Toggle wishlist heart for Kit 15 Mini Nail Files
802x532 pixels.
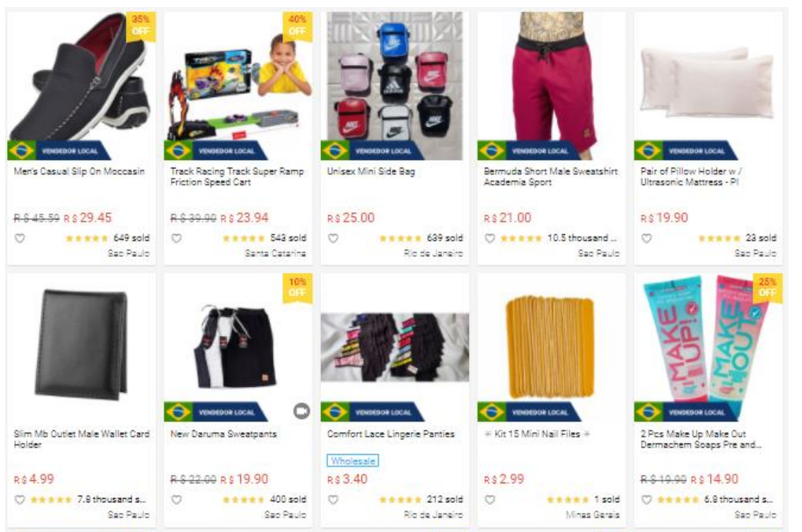490,499
